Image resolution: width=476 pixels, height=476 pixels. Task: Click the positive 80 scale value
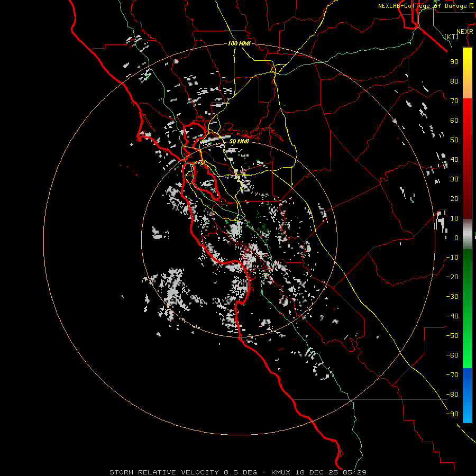pos(454,81)
